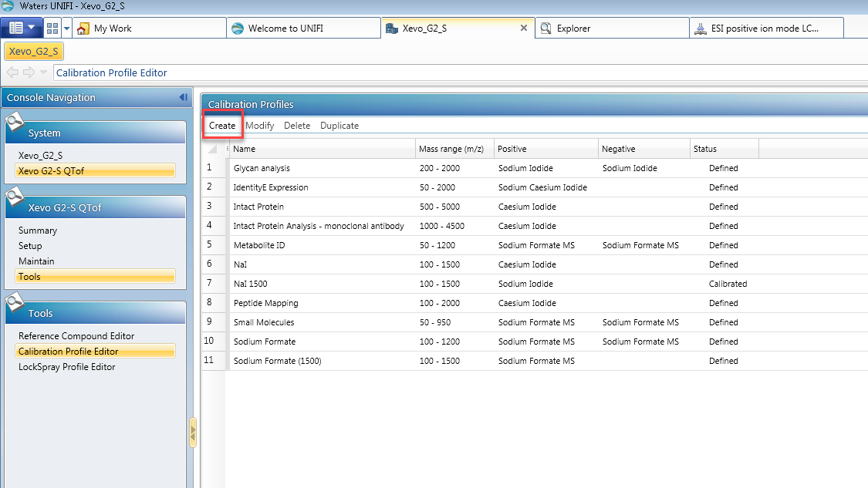Select the Peptide Mapping profile
The height and width of the screenshot is (488, 868).
(x=535, y=303)
